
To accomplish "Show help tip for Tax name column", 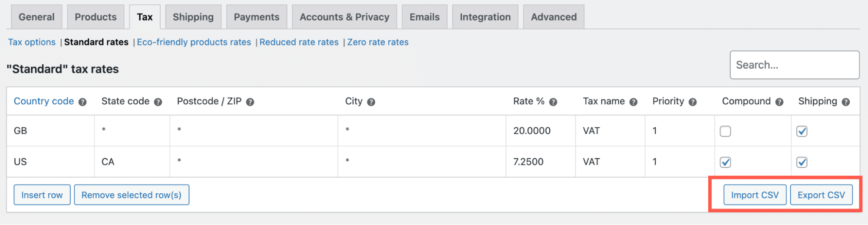I will pos(634,102).
